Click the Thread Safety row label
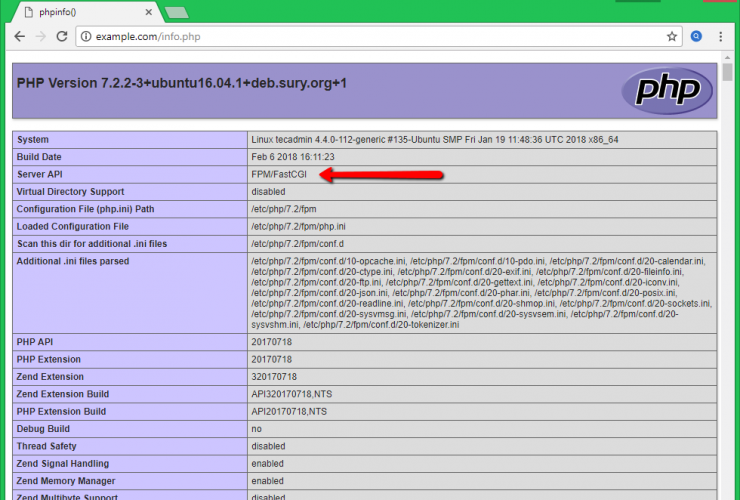 tap(46, 446)
